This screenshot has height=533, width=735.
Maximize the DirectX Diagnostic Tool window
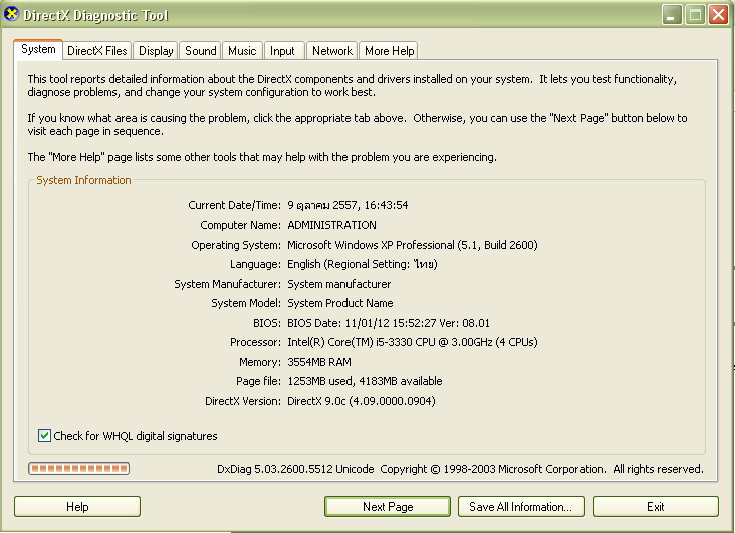(695, 15)
